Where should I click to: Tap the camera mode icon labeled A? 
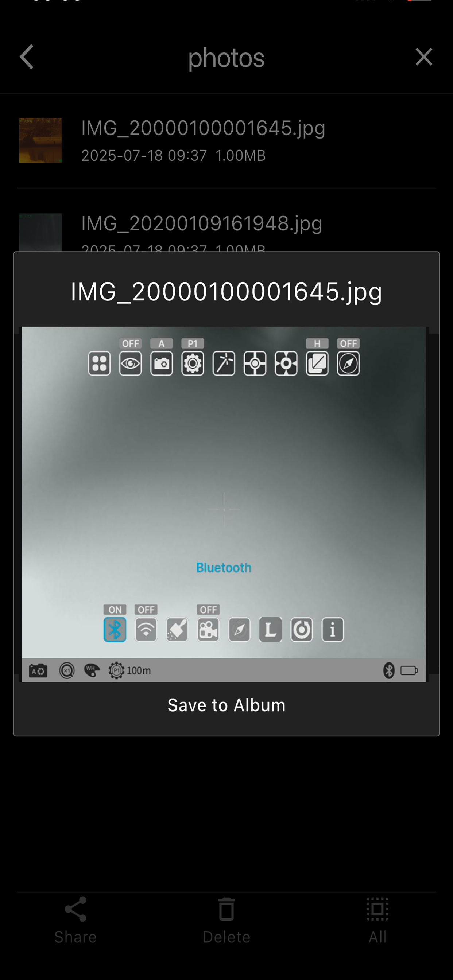[162, 364]
